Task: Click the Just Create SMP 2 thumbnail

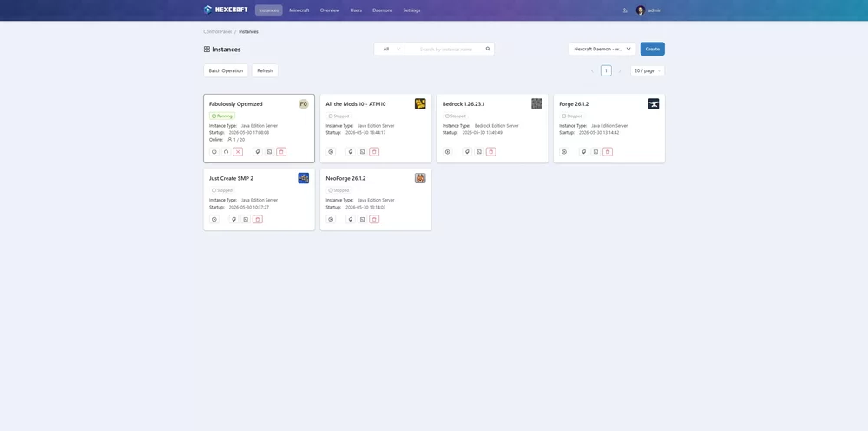Action: [x=303, y=178]
